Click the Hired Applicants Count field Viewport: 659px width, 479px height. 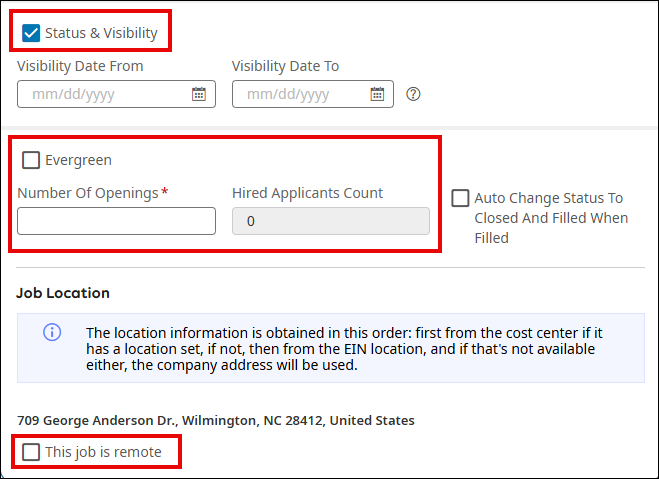pos(330,221)
